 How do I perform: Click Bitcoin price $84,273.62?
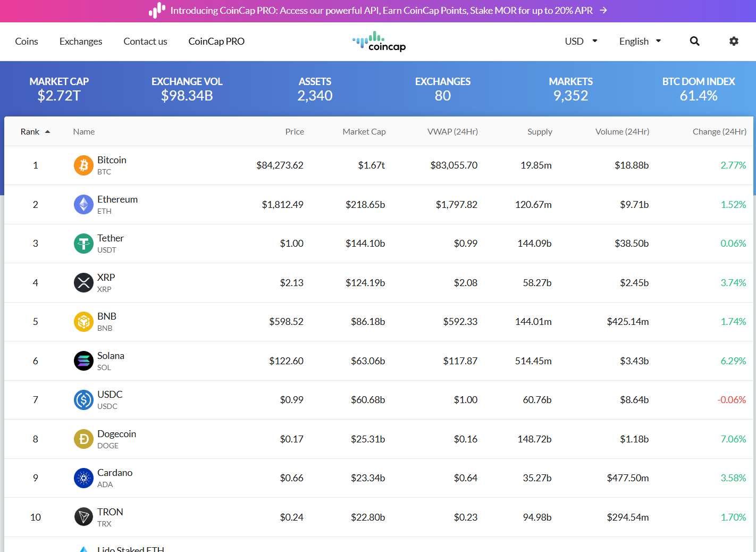tap(280, 165)
